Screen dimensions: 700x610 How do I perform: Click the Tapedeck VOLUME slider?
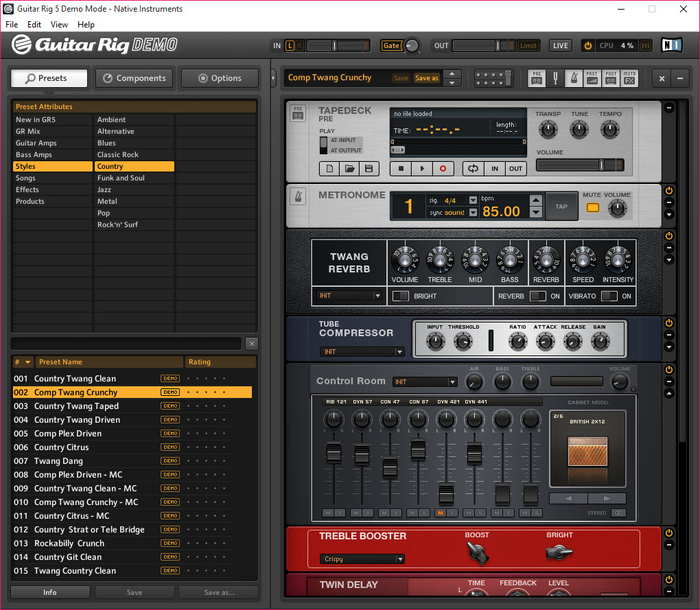coord(581,165)
